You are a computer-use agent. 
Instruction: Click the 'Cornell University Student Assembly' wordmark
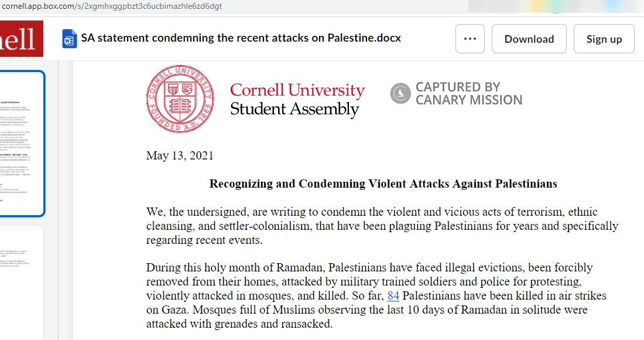[297, 100]
